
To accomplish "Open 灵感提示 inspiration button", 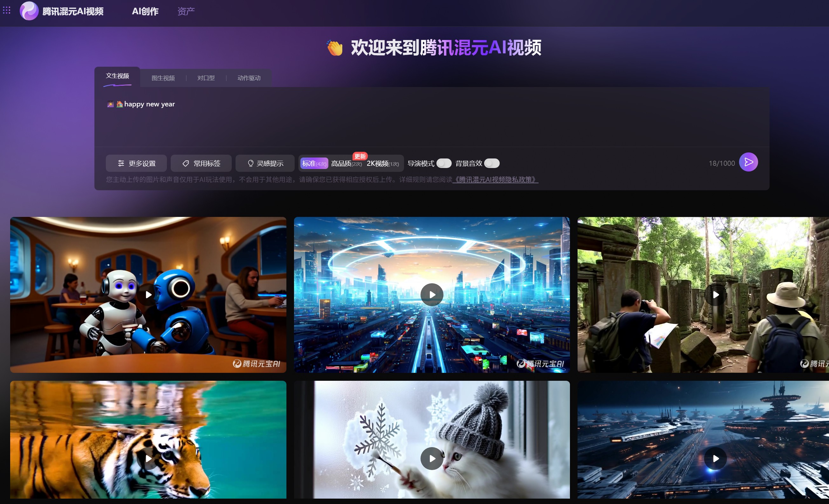I will click(x=265, y=164).
